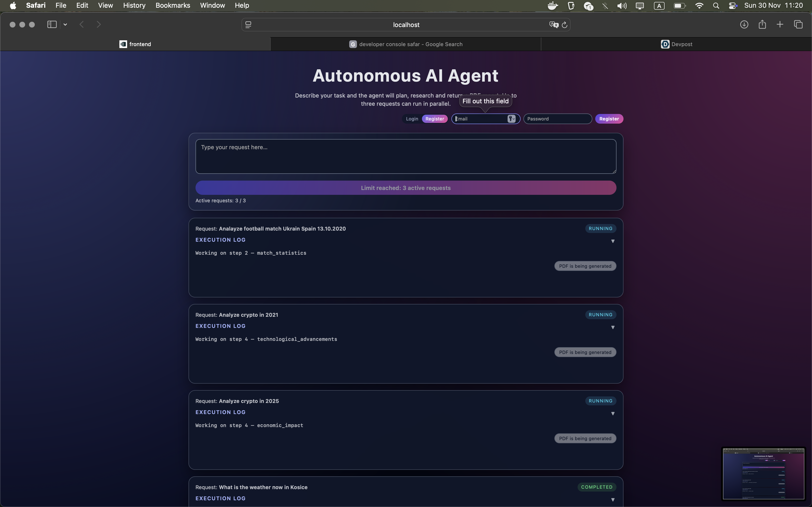Show tab overview icon
The width and height of the screenshot is (812, 507).
click(798, 24)
